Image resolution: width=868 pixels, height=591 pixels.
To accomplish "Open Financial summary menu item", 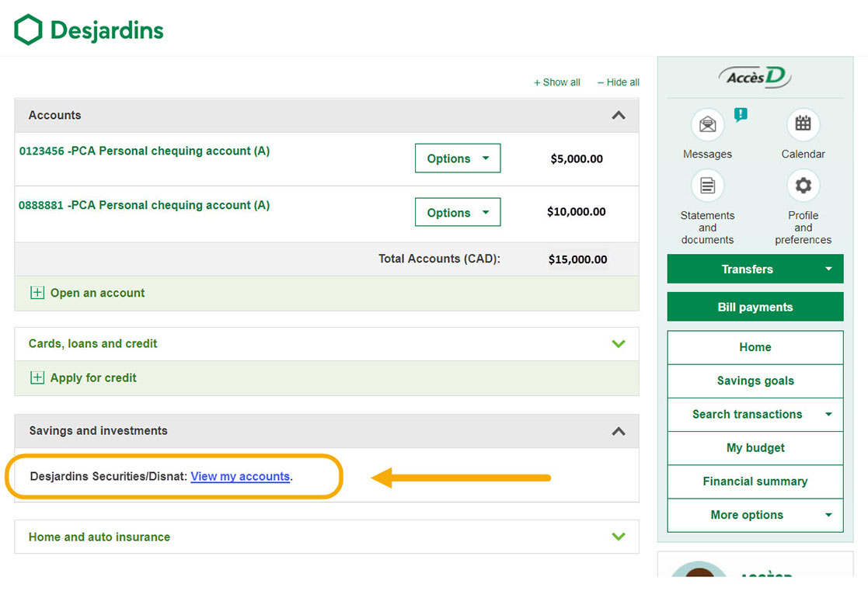I will [755, 481].
